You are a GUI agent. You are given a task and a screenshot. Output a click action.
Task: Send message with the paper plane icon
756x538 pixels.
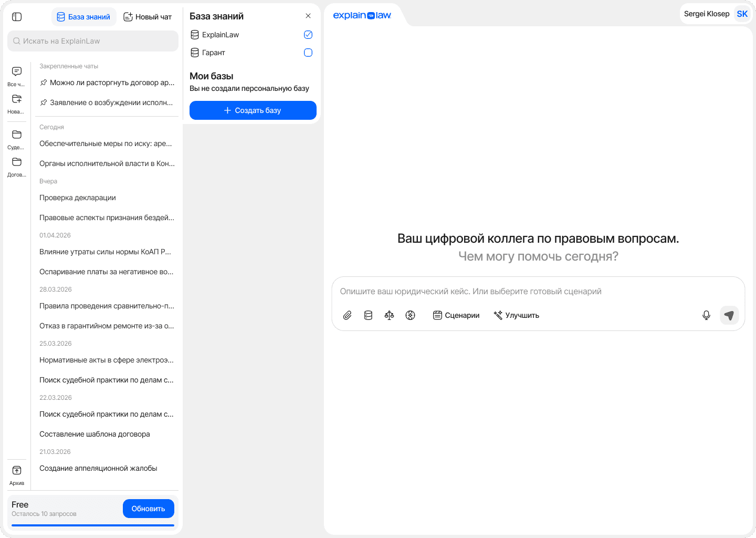pyautogui.click(x=729, y=315)
